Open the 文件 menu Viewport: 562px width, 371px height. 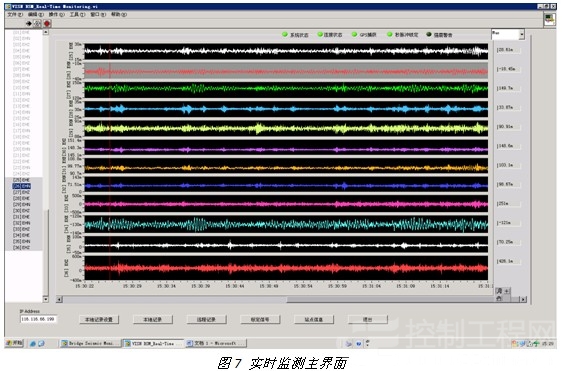tap(15, 14)
